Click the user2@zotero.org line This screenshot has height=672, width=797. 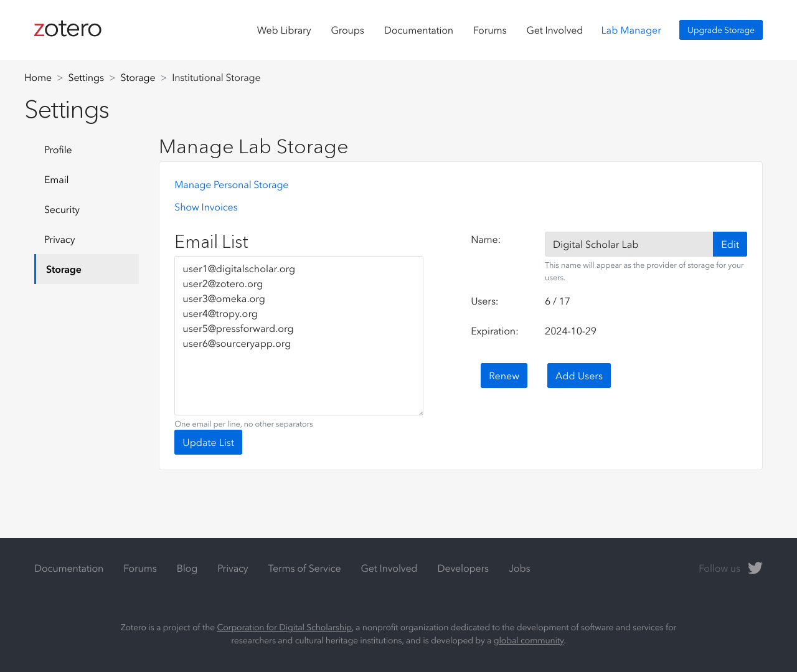pos(223,284)
